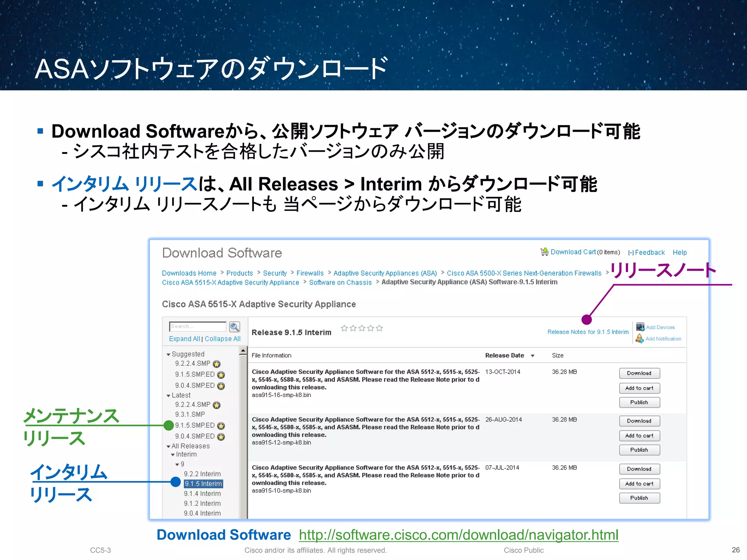The height and width of the screenshot is (560, 747).
Task: Click Expand All link
Action: click(185, 339)
